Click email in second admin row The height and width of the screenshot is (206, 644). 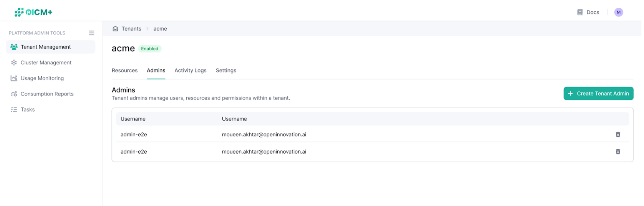264,152
